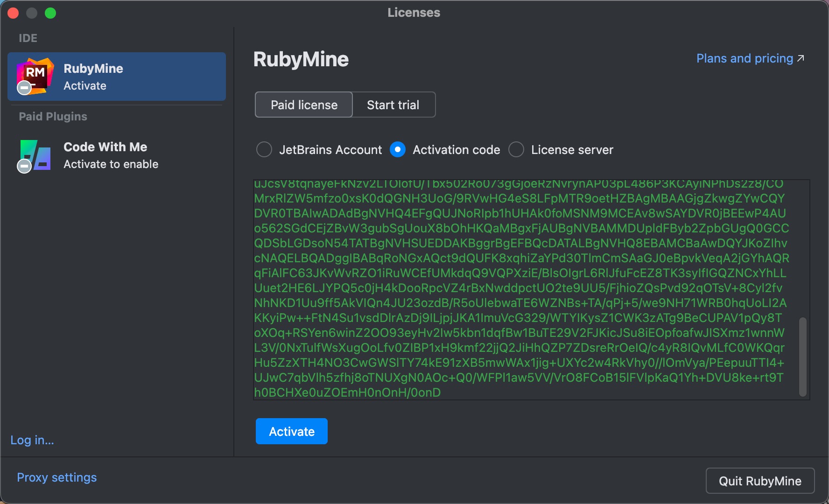This screenshot has height=504, width=829.
Task: Switch to the Start trial tab
Action: coord(393,105)
